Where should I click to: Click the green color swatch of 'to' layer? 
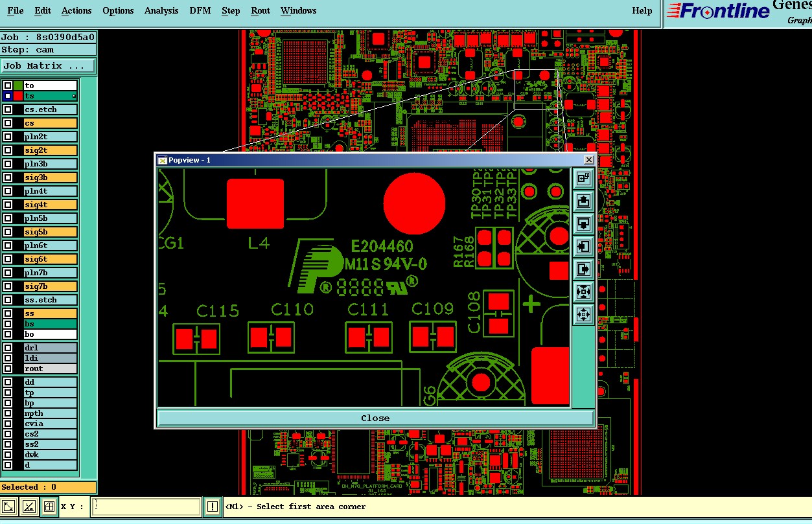pos(18,85)
